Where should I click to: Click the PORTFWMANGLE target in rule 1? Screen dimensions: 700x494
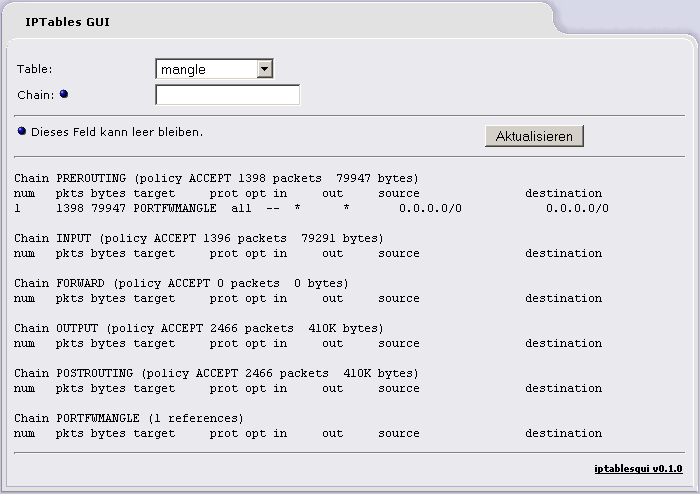pyautogui.click(x=175, y=208)
